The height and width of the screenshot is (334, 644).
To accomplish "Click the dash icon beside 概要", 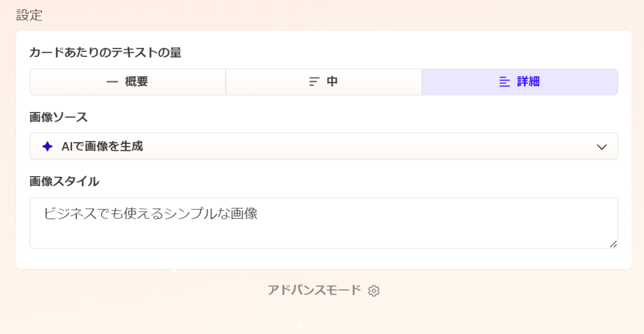I will [112, 82].
